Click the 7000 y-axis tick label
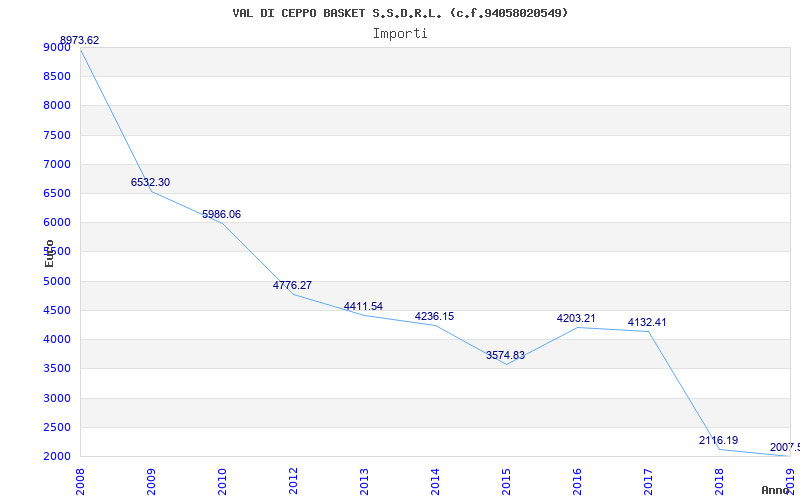800x500 pixels. pyautogui.click(x=57, y=164)
